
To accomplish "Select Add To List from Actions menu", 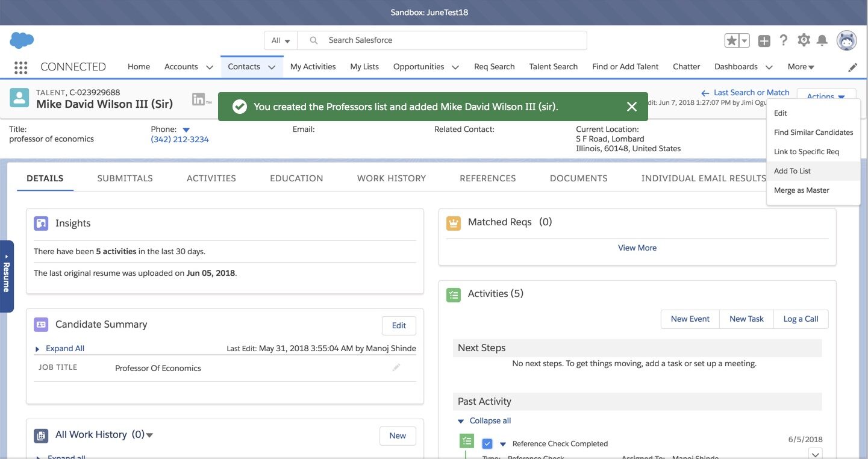I will (x=792, y=171).
